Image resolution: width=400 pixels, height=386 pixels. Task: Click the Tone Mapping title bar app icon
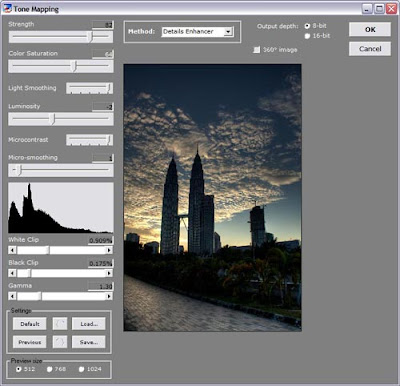click(7, 9)
